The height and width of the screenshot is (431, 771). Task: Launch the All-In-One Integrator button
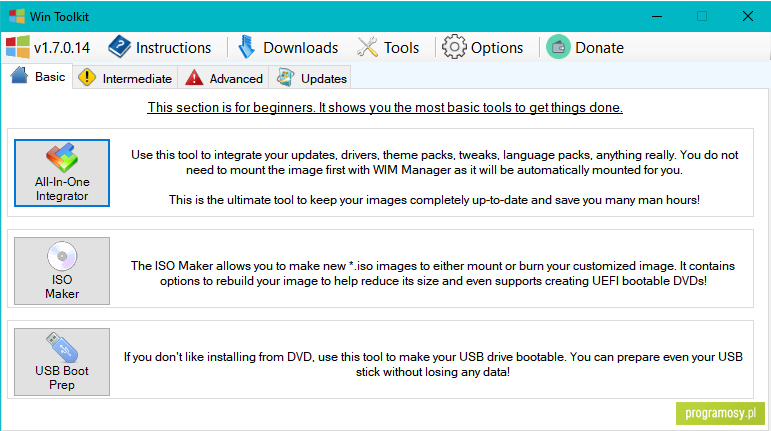coord(62,173)
